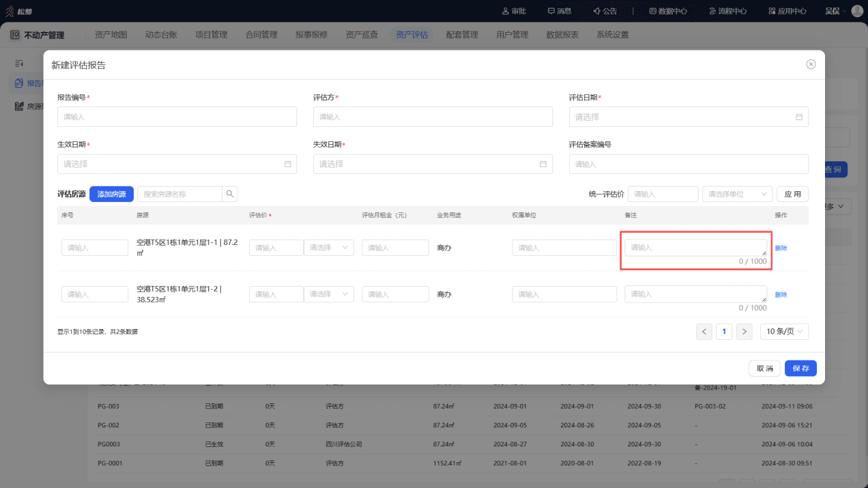Go to next page arrow in pagination

coord(744,331)
